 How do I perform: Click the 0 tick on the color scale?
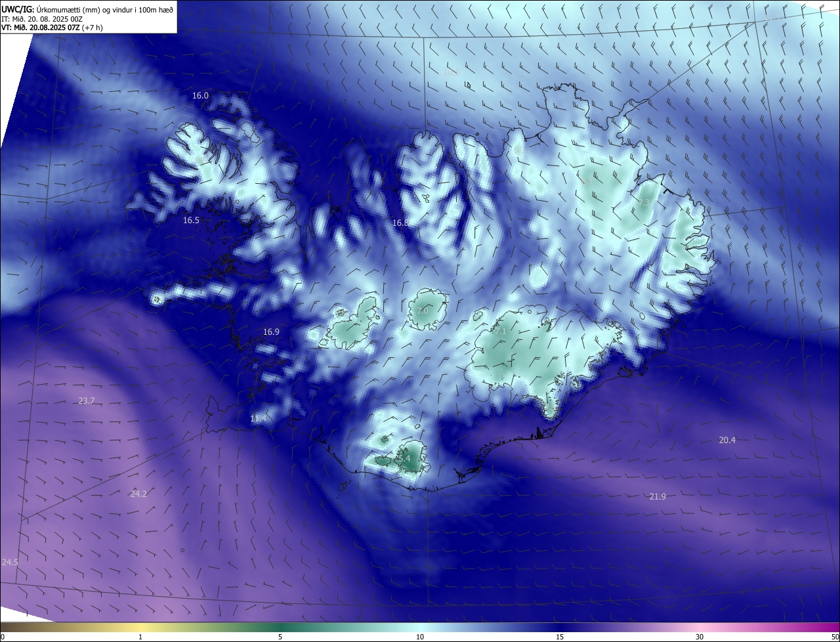tap(3, 637)
